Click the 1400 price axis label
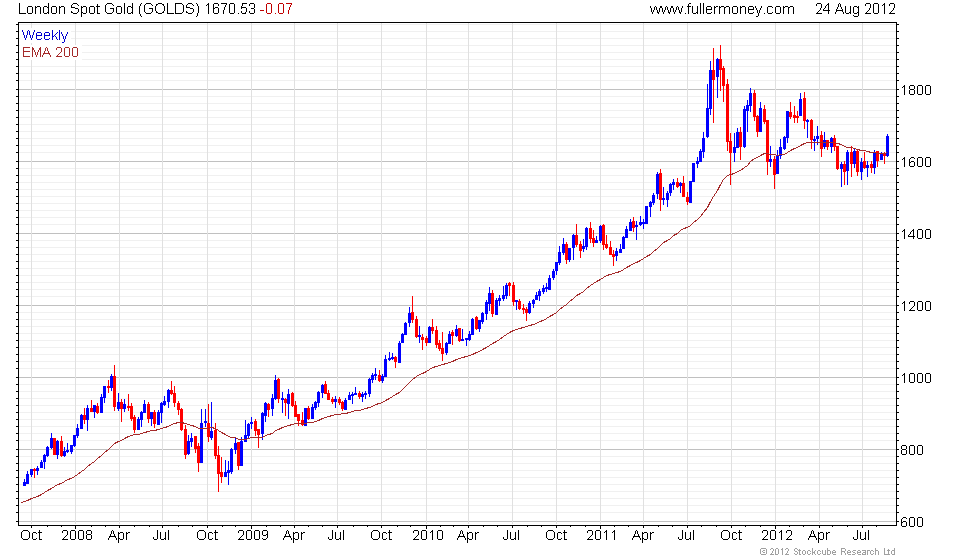 (916, 234)
